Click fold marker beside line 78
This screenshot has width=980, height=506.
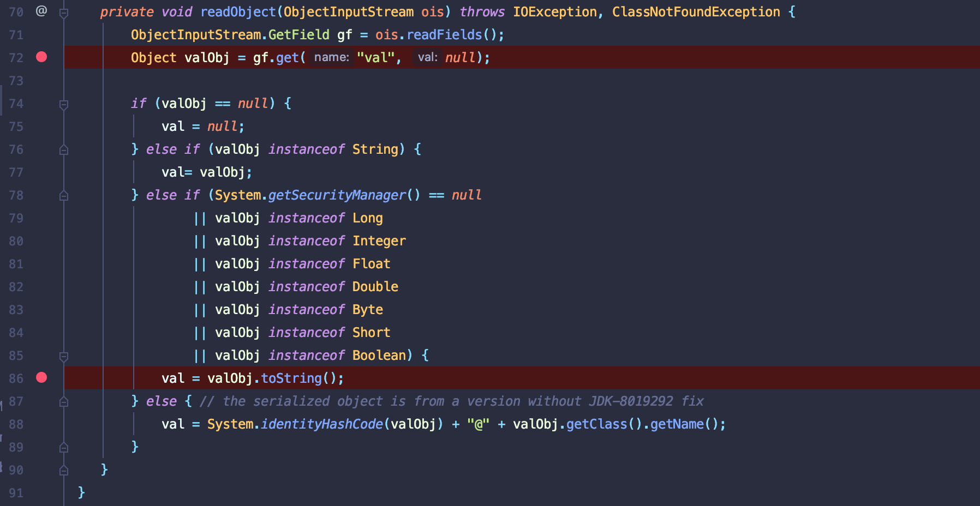[x=64, y=195]
